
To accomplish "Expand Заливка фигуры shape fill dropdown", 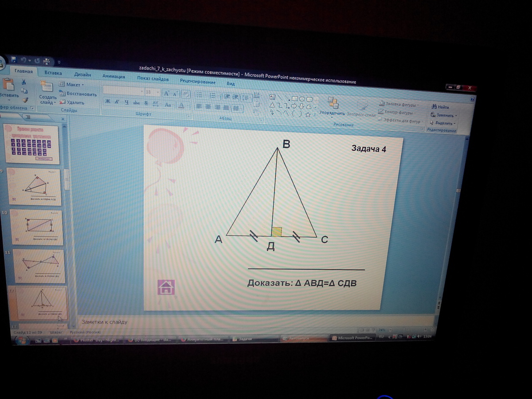I will tap(399, 105).
